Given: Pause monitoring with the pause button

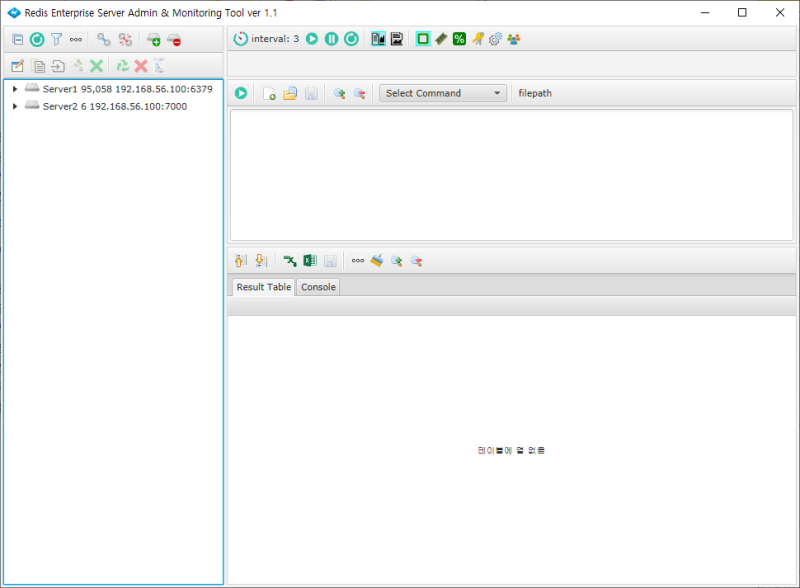Looking at the screenshot, I should (331, 39).
